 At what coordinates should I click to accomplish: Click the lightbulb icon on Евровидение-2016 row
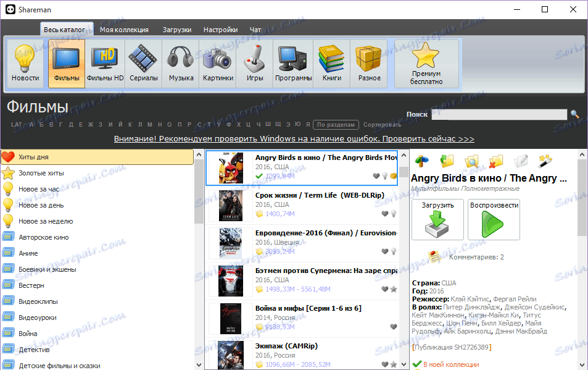pos(394,251)
